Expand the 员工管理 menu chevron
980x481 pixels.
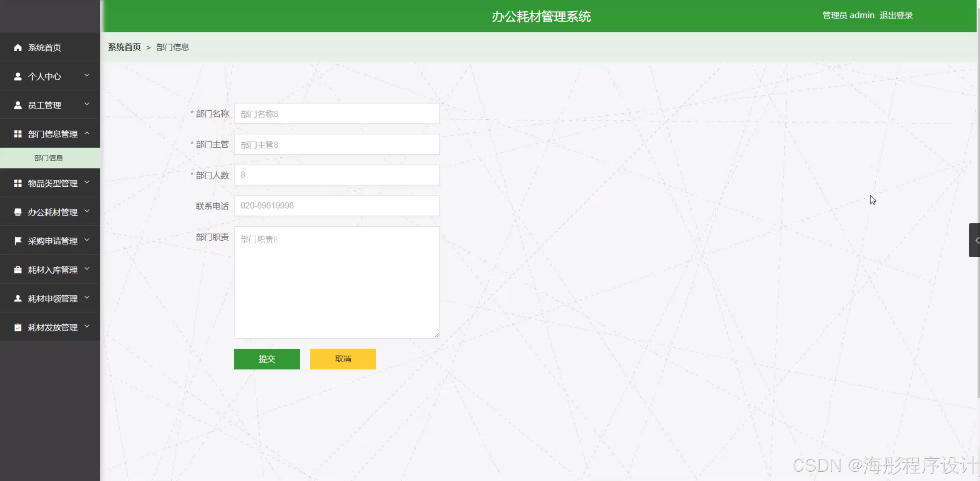87,104
